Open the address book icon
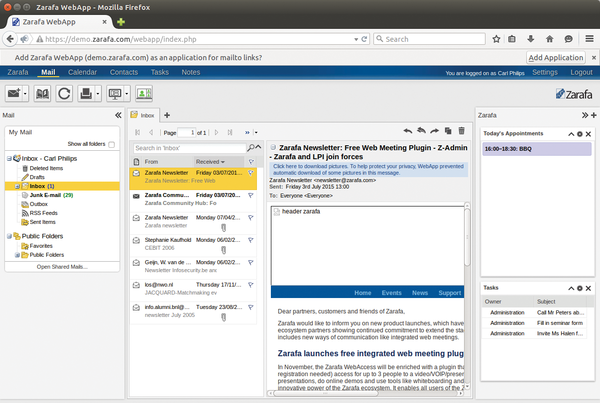This screenshot has height=403, width=600. click(x=42, y=93)
